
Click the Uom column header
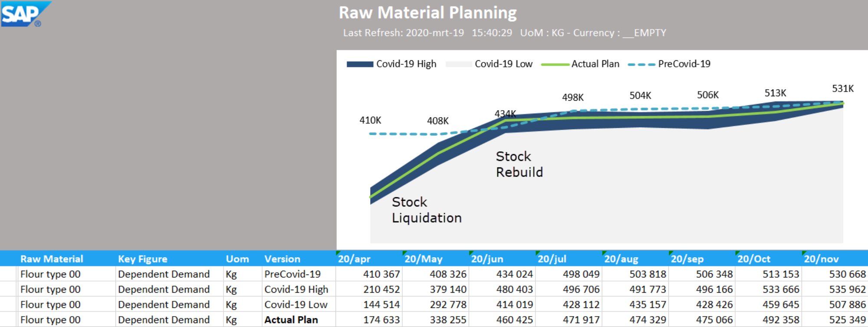pyautogui.click(x=237, y=259)
